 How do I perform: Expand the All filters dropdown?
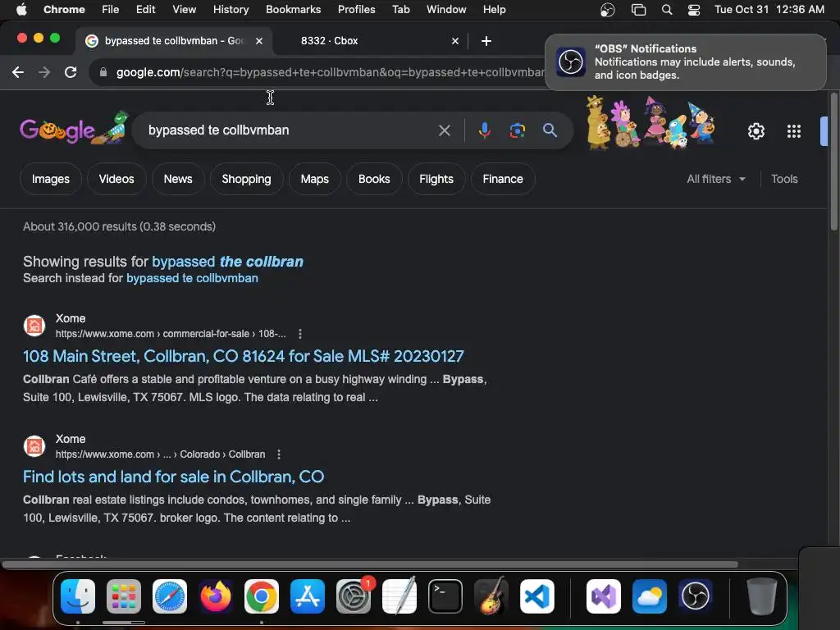click(x=716, y=179)
